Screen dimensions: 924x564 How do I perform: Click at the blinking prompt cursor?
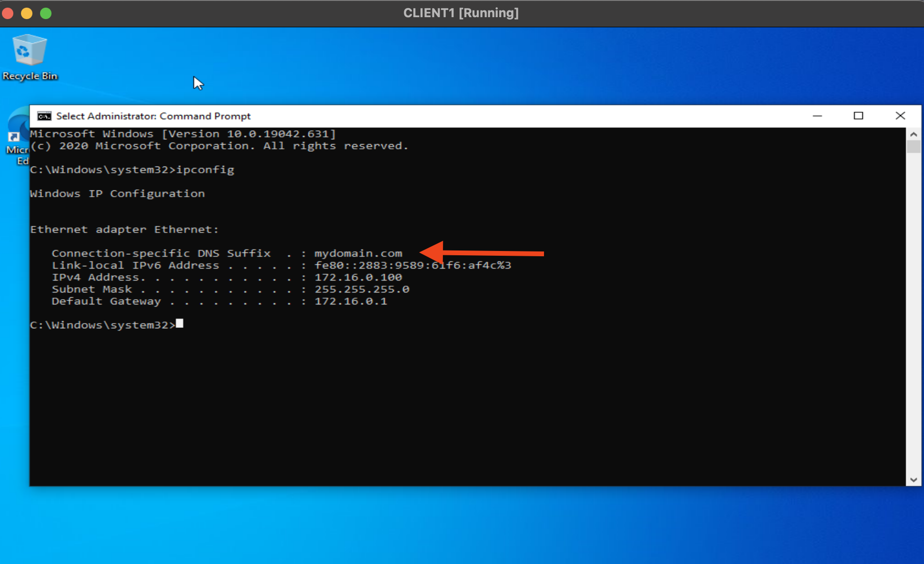[x=180, y=324]
